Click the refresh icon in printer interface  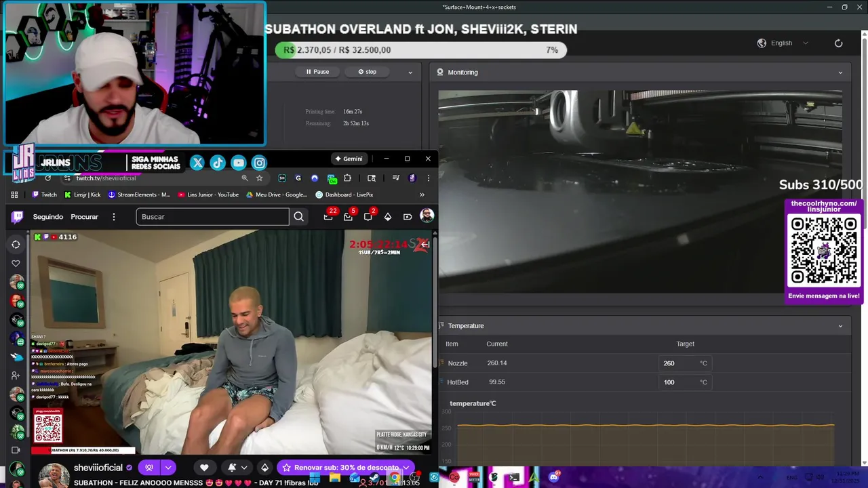(838, 43)
